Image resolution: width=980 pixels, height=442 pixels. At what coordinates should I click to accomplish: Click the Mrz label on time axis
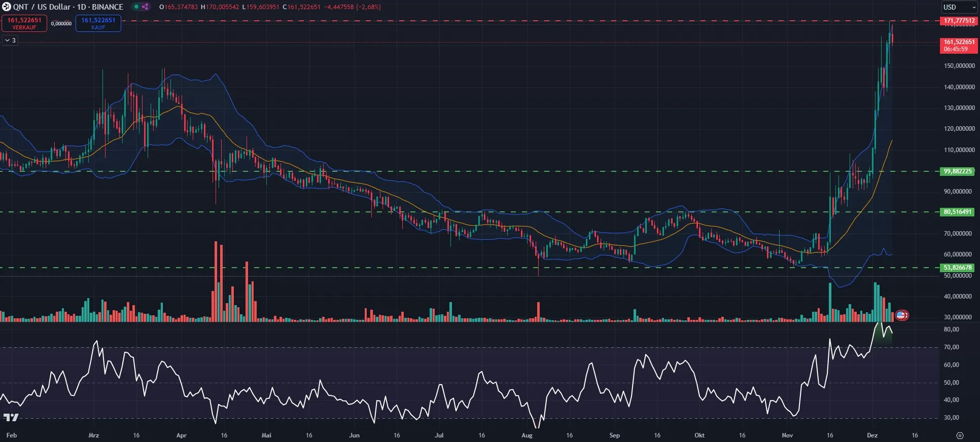(x=94, y=435)
